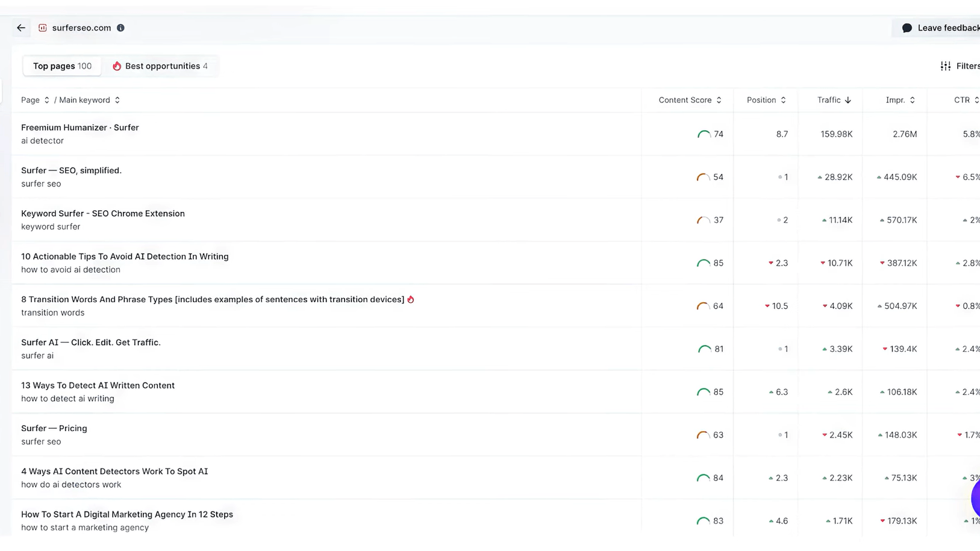Click the 'how do ai detectors work' keyword
This screenshot has width=980, height=551.
[x=71, y=485]
